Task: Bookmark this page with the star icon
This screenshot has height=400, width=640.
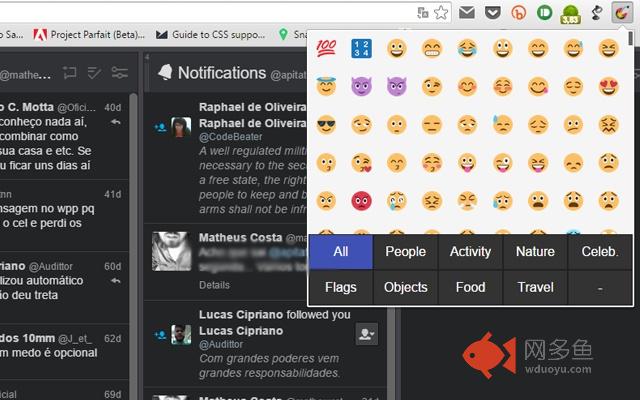Action: click(442, 12)
